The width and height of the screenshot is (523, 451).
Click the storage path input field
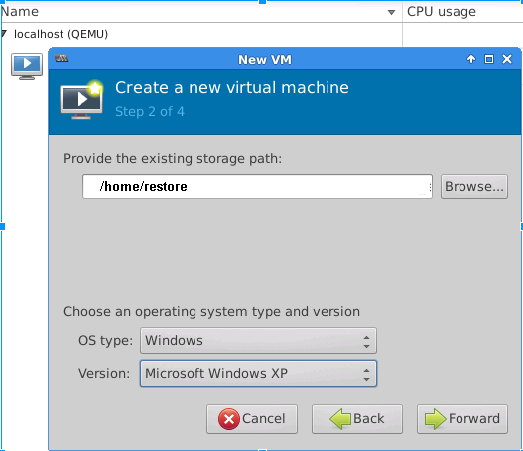(x=257, y=186)
